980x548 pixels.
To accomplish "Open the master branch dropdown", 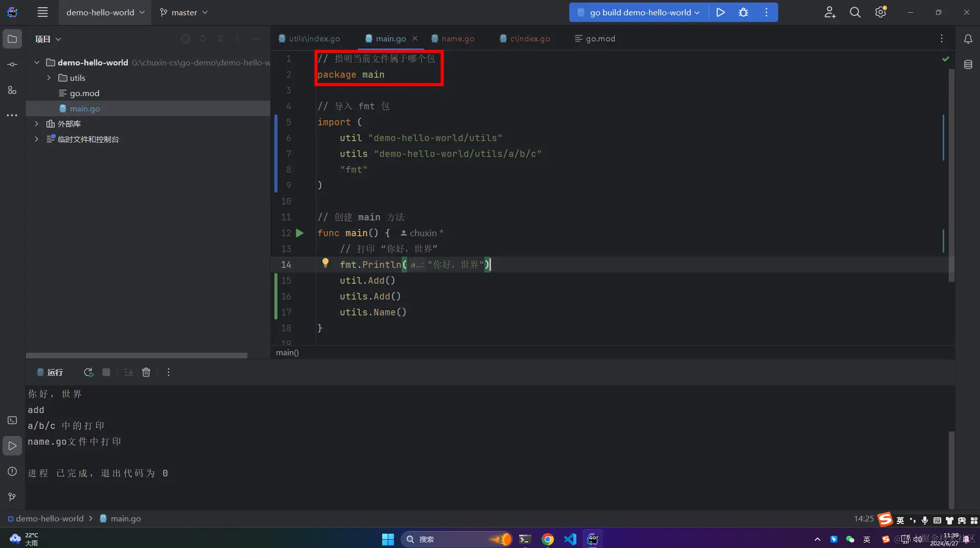I will click(184, 12).
